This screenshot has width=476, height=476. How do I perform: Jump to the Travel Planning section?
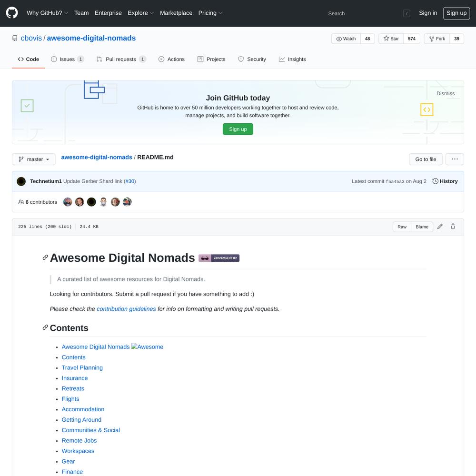(82, 367)
